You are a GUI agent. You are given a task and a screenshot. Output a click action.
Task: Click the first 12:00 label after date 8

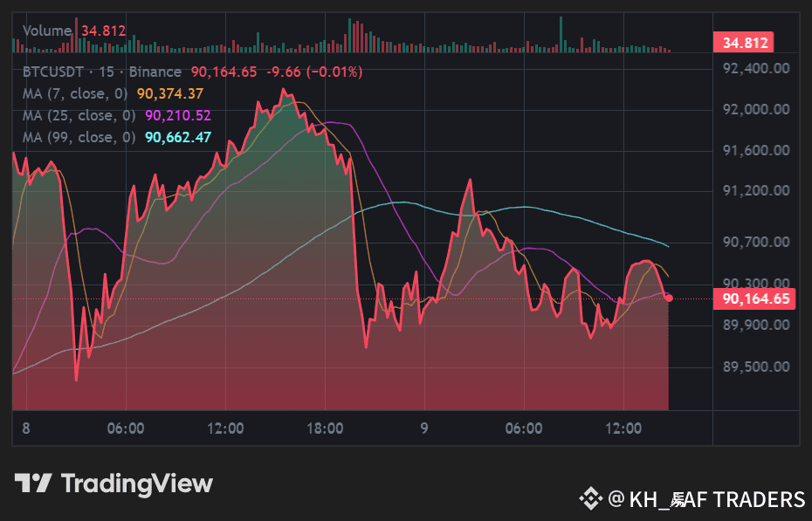(225, 428)
